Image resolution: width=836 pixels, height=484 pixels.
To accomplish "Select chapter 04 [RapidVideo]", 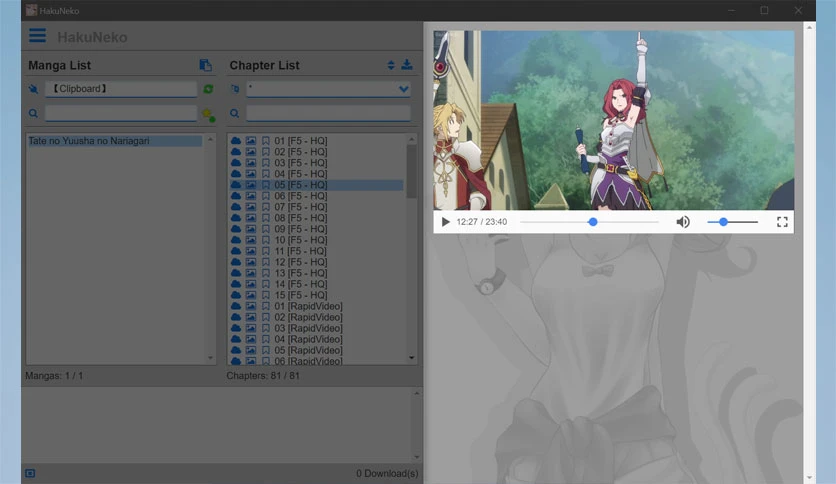I will [x=317, y=339].
